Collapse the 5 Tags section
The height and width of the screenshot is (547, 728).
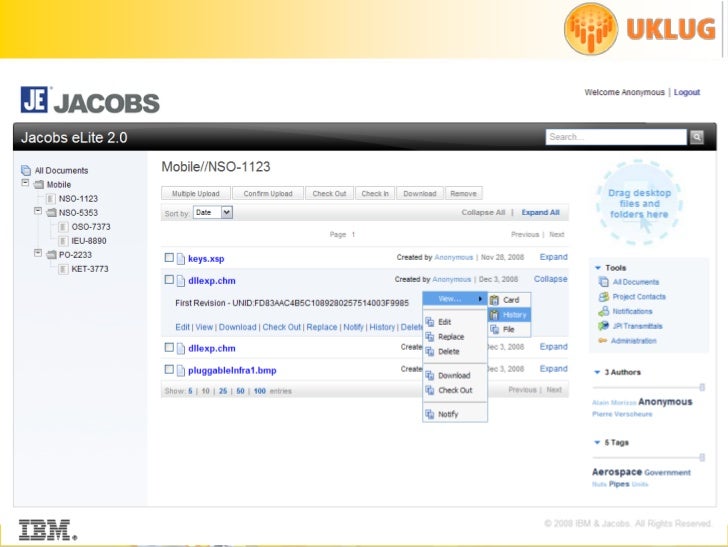[x=598, y=442]
